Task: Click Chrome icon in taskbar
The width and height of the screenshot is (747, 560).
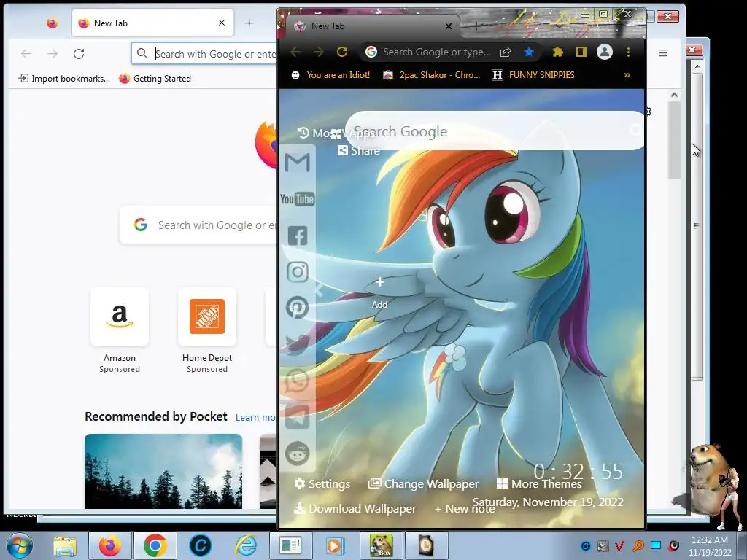Action: pyautogui.click(x=155, y=545)
